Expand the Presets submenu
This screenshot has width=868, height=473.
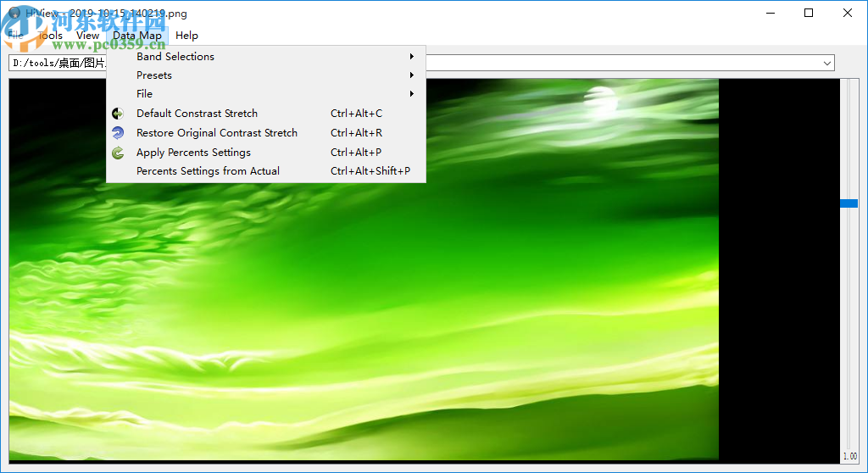[x=265, y=75]
